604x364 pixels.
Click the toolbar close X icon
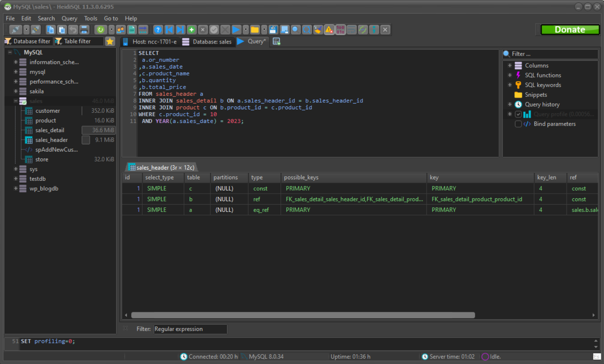point(385,30)
